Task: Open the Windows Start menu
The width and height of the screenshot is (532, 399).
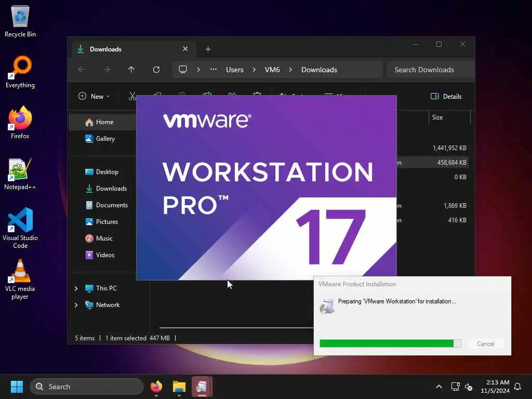Action: pyautogui.click(x=17, y=387)
